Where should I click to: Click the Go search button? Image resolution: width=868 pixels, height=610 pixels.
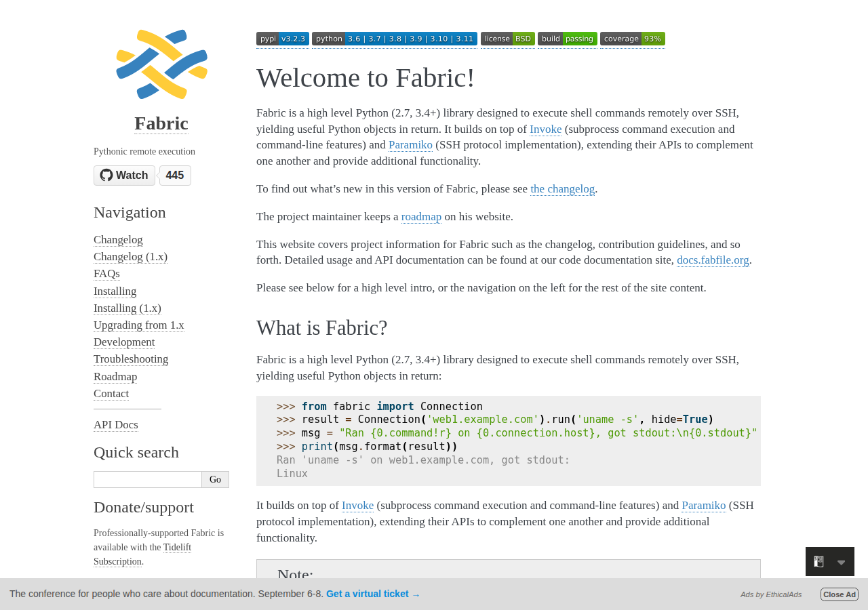click(x=216, y=479)
